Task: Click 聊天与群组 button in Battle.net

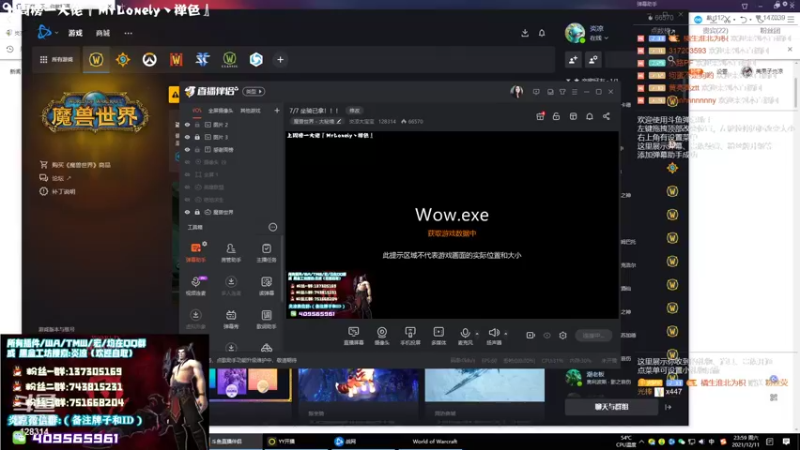Action: [x=611, y=407]
